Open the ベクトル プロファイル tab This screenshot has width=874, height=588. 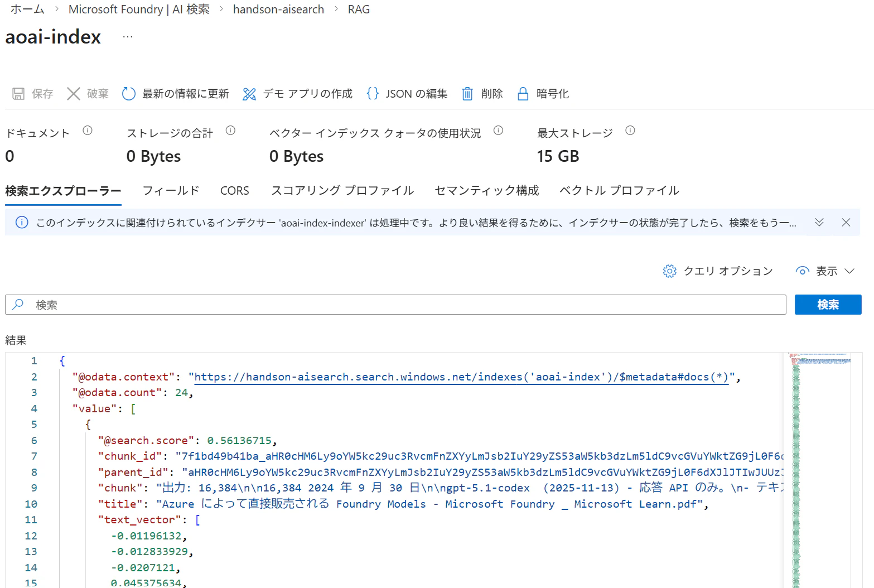(x=619, y=191)
